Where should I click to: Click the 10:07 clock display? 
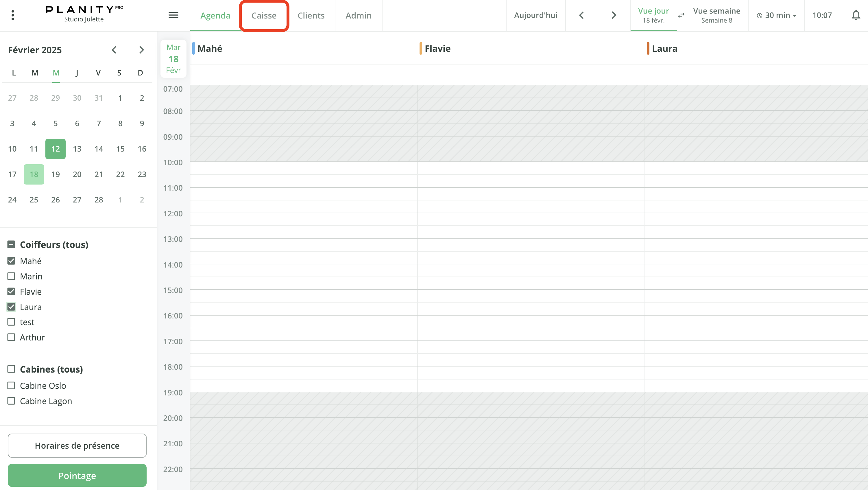(822, 15)
